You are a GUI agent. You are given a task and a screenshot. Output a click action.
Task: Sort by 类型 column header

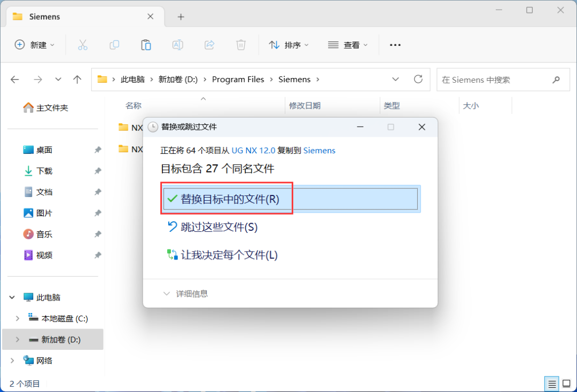(392, 106)
